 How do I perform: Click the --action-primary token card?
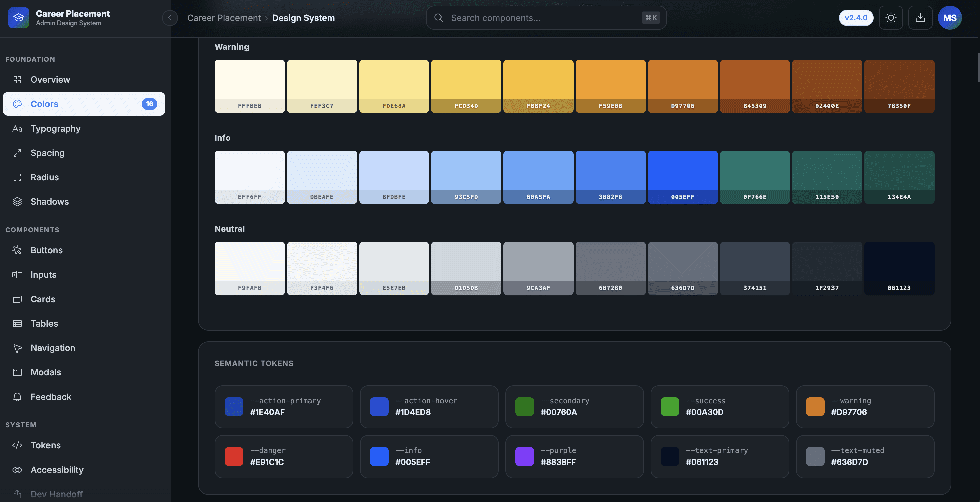[283, 407]
